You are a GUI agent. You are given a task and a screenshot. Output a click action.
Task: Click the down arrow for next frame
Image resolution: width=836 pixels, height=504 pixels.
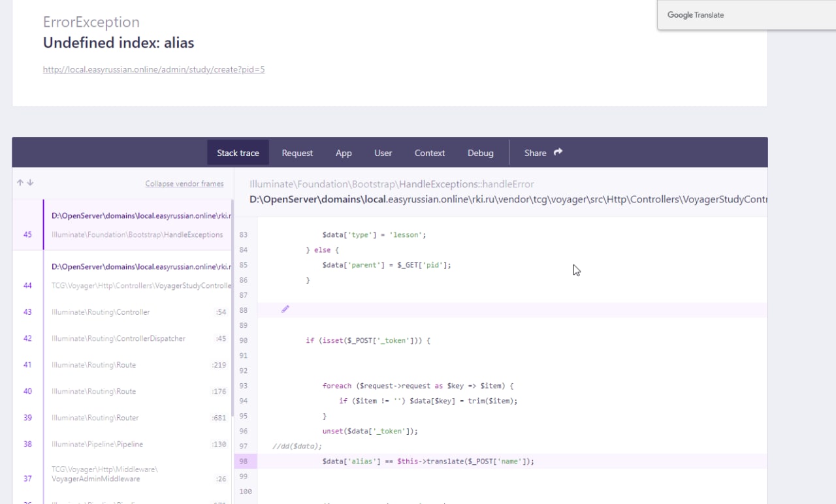tap(30, 183)
